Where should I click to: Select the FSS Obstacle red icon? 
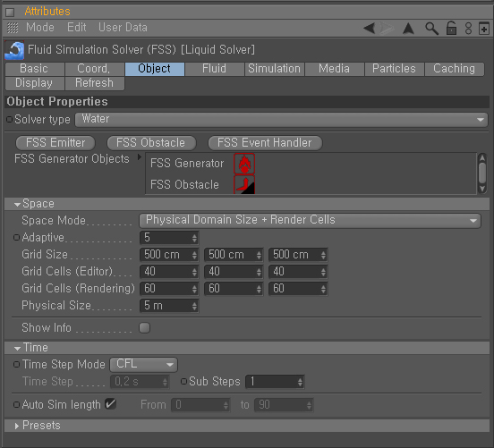(244, 184)
